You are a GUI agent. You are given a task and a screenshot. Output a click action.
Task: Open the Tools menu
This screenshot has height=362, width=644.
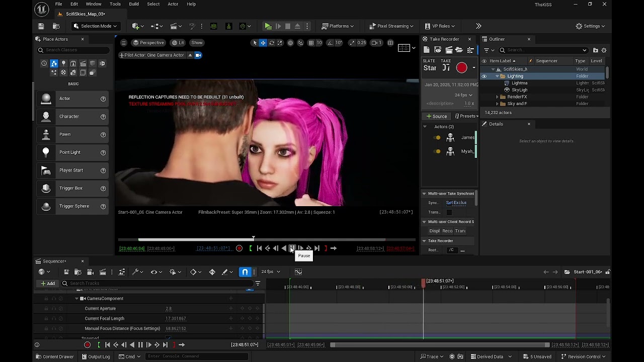pyautogui.click(x=115, y=4)
